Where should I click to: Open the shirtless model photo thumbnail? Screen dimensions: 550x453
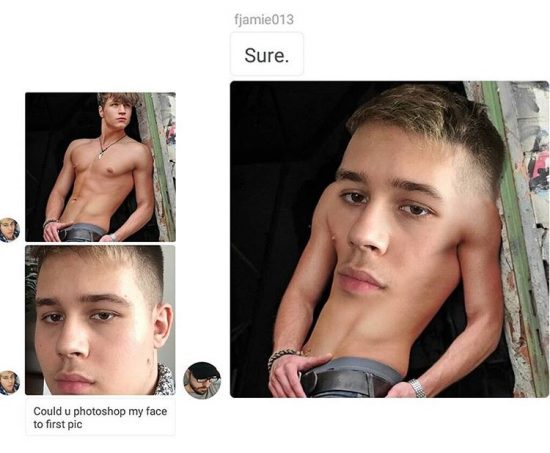point(100,167)
